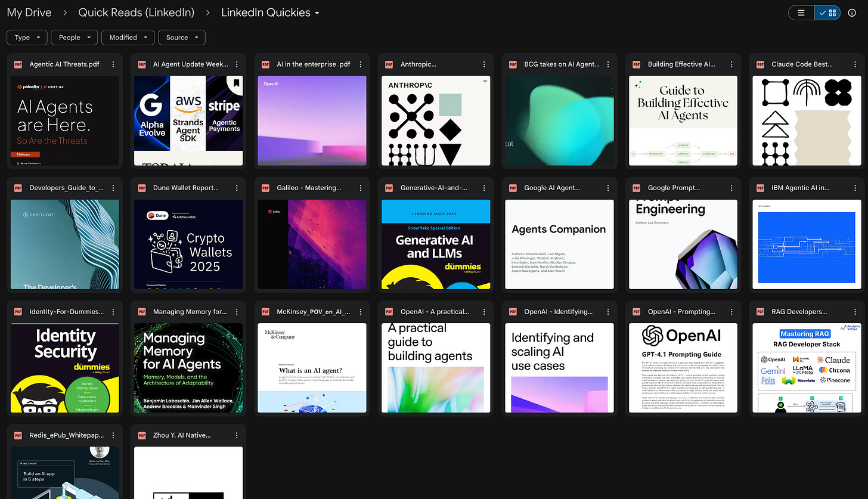Open more actions for Claude Code Best file

coord(855,64)
